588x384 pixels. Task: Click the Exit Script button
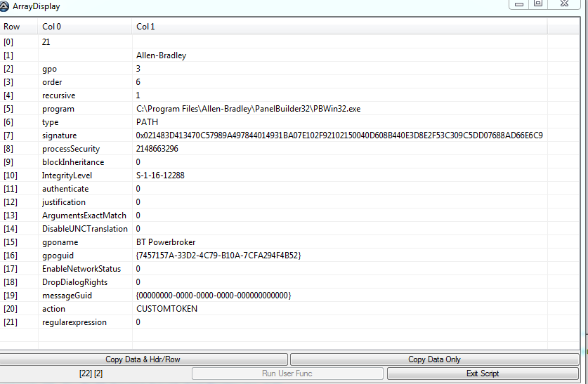point(483,373)
